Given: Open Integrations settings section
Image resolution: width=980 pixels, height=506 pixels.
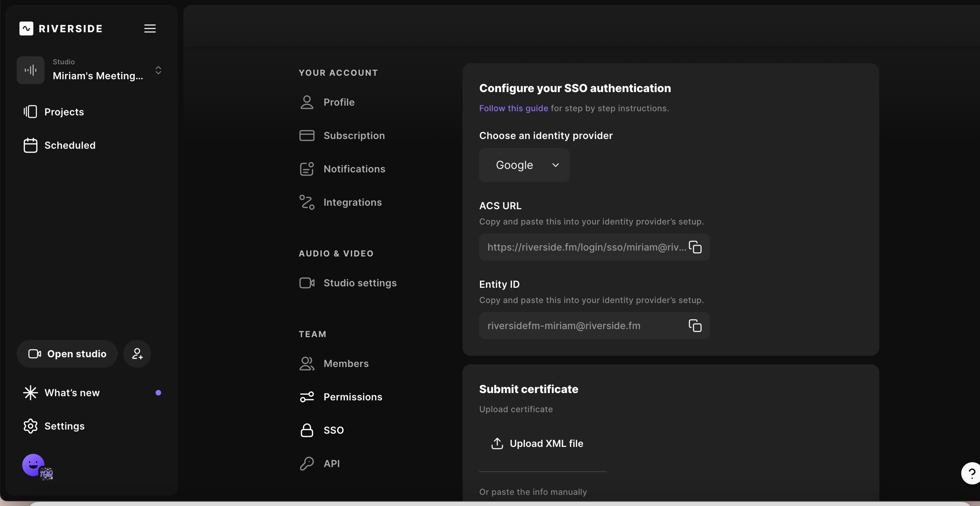Looking at the screenshot, I should (352, 202).
